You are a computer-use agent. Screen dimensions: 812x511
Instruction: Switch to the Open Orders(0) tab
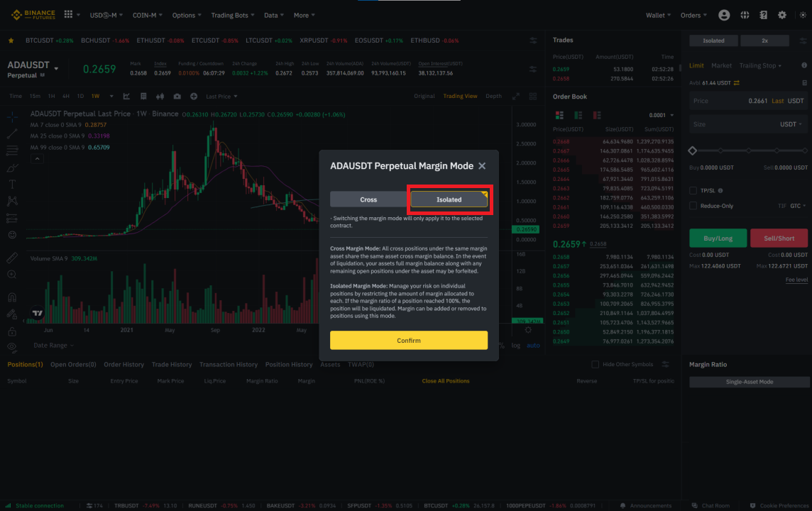[x=73, y=365]
